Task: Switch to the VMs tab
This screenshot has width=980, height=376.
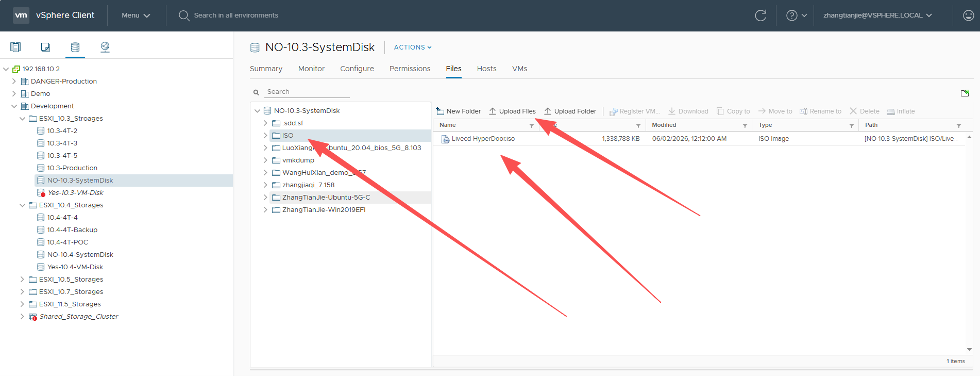Action: coord(519,69)
